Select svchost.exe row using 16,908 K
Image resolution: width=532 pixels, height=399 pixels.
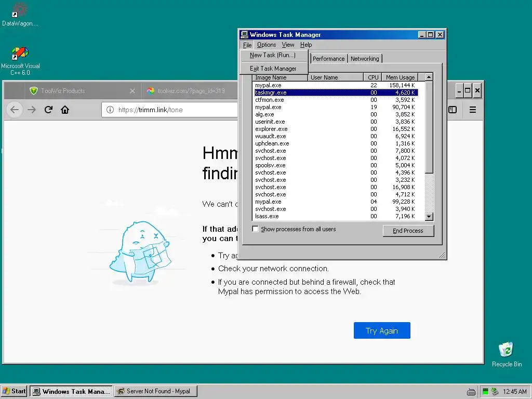(x=336, y=187)
